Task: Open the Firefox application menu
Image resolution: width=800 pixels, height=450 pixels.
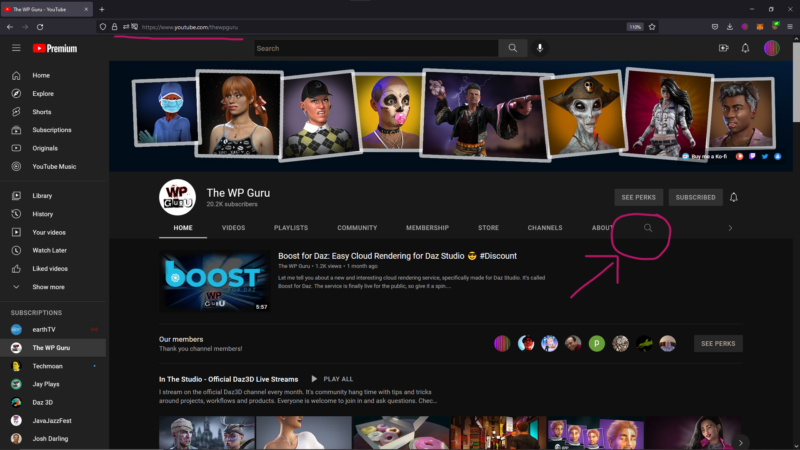Action: 790,27
